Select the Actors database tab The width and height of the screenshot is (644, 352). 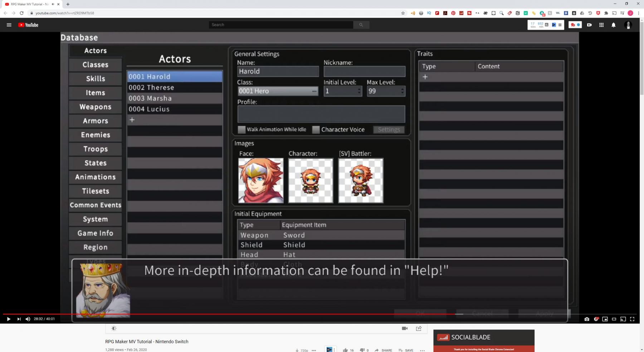[96, 51]
